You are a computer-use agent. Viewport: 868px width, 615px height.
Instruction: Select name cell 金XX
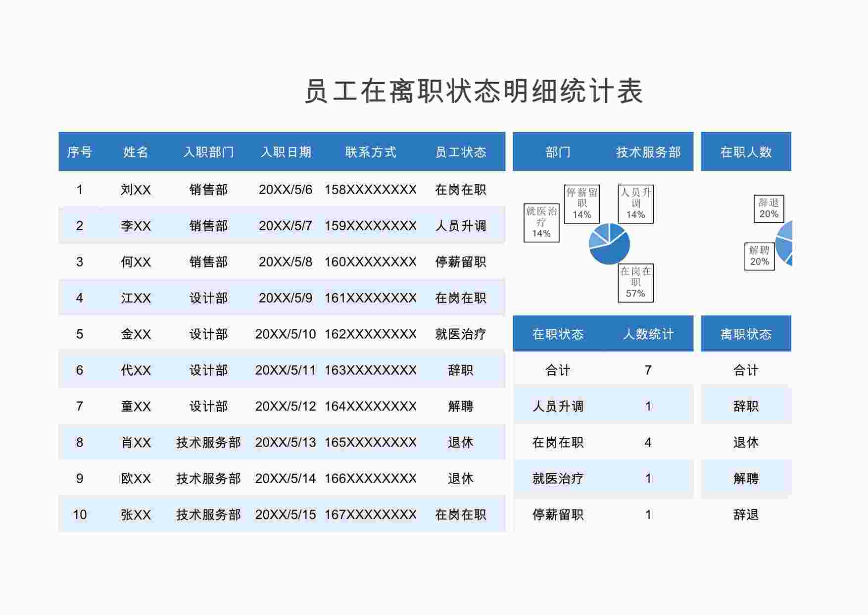click(136, 334)
